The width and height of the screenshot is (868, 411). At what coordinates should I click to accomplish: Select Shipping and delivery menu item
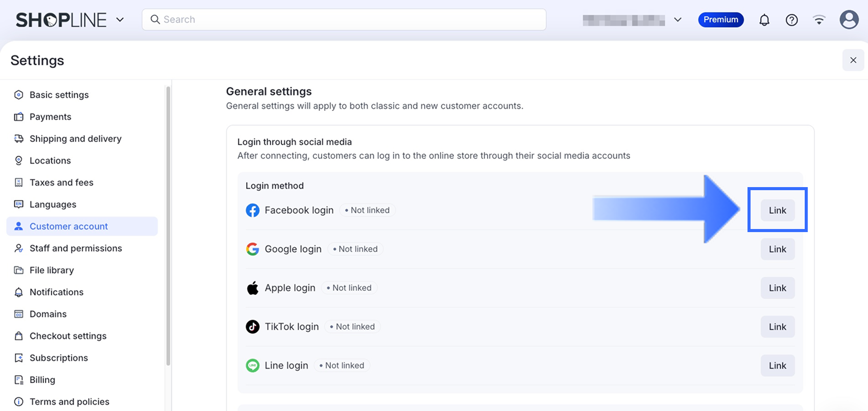click(x=75, y=139)
